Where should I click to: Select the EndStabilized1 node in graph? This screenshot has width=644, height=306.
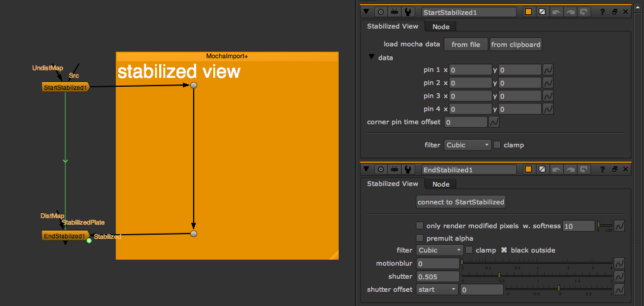point(65,236)
